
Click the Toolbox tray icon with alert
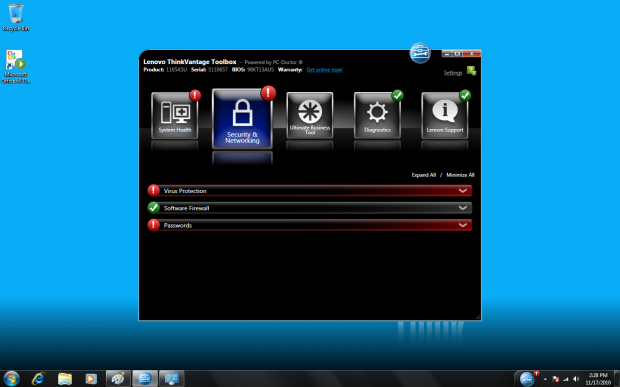[x=528, y=378]
